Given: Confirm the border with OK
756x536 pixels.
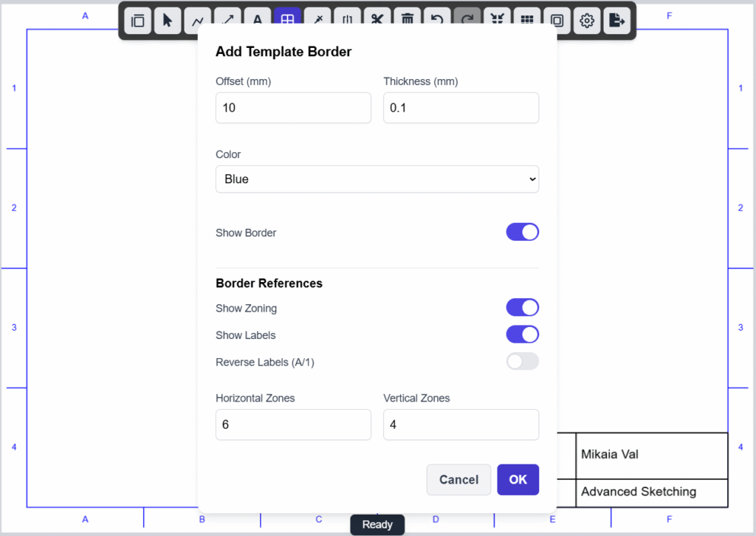Looking at the screenshot, I should click(518, 480).
